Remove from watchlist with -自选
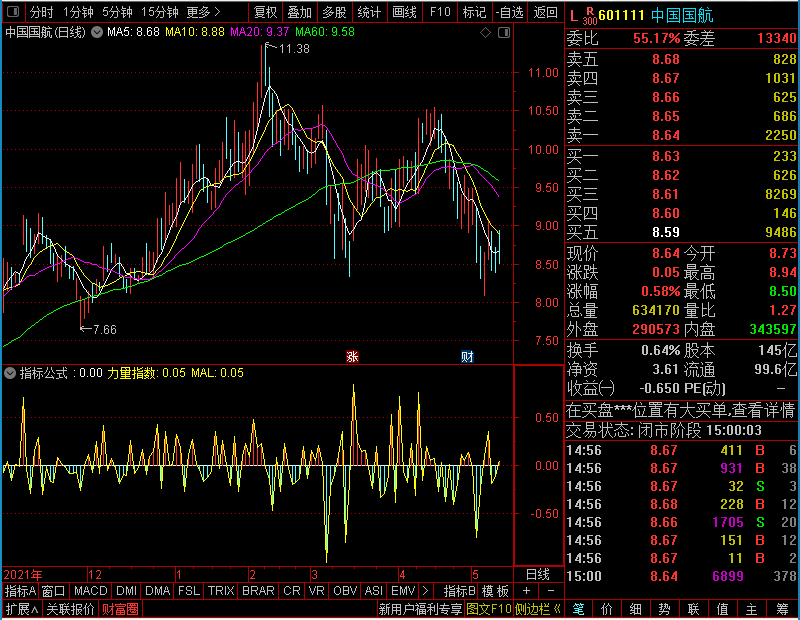This screenshot has width=800, height=620. coord(509,12)
